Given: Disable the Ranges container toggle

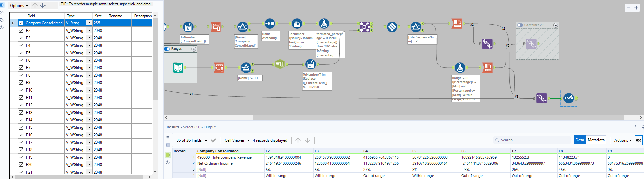Looking at the screenshot, I should (x=167, y=49).
